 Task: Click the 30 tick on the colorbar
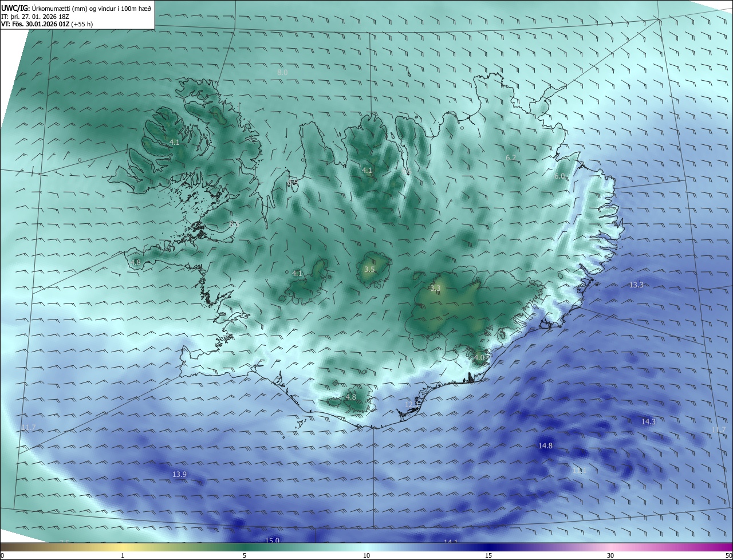point(610,555)
